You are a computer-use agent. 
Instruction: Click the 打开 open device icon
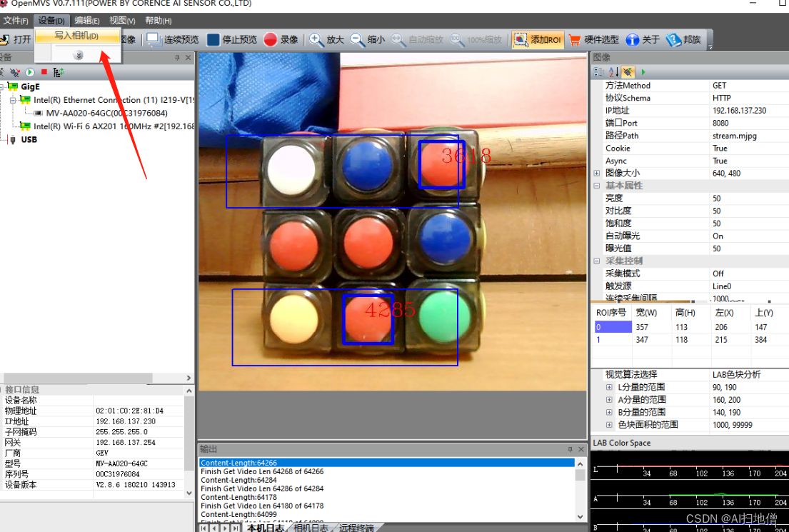tap(8, 39)
